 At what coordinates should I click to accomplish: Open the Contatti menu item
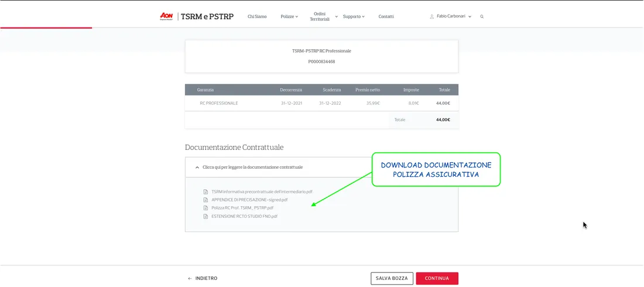pos(386,16)
